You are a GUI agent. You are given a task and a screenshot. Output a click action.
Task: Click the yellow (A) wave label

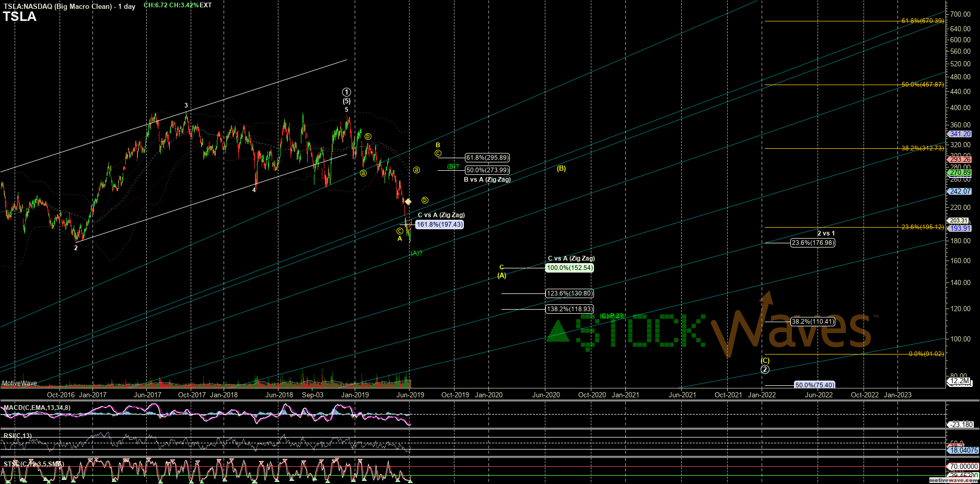click(x=501, y=276)
